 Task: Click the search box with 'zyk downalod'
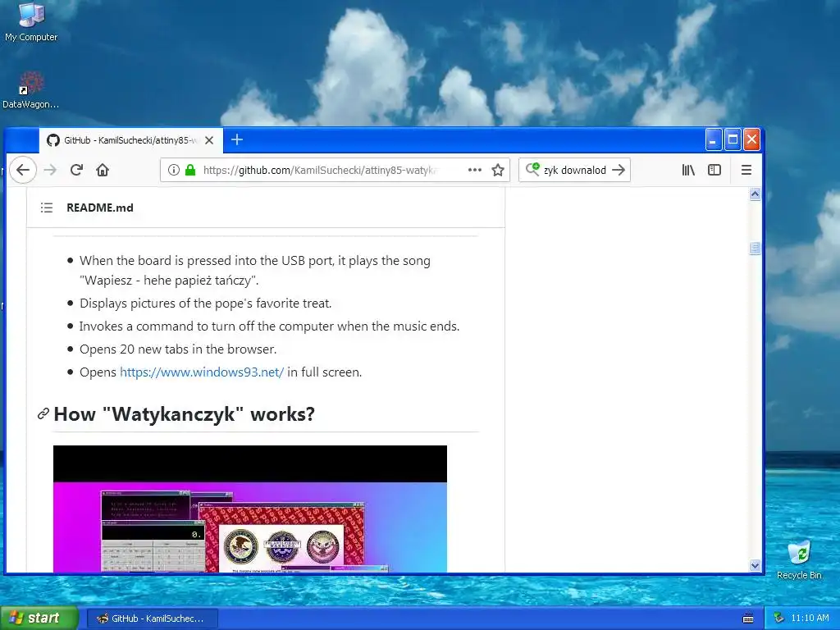coord(575,170)
